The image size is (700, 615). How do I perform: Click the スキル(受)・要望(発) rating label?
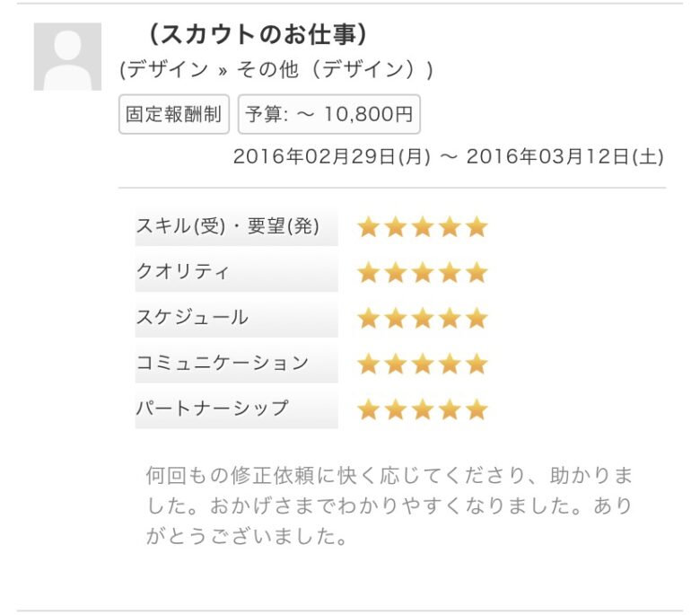[x=227, y=227]
